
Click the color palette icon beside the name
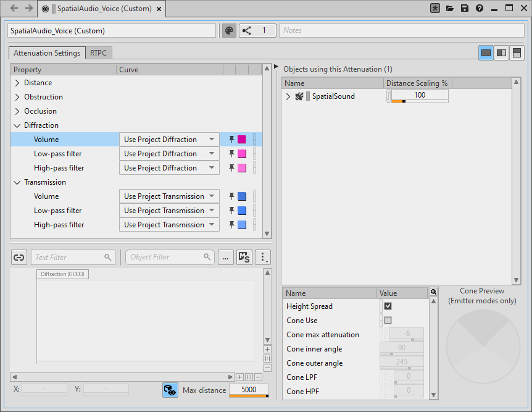(x=229, y=31)
